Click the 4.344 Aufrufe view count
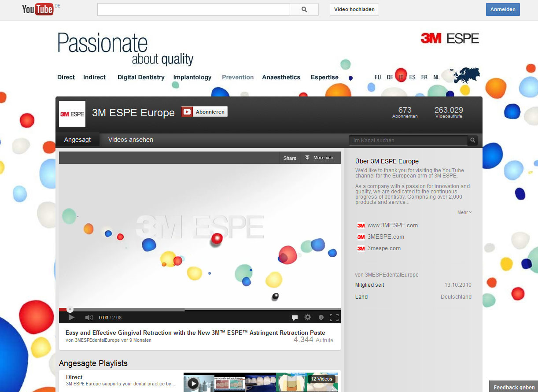This screenshot has height=392, width=538. point(313,340)
